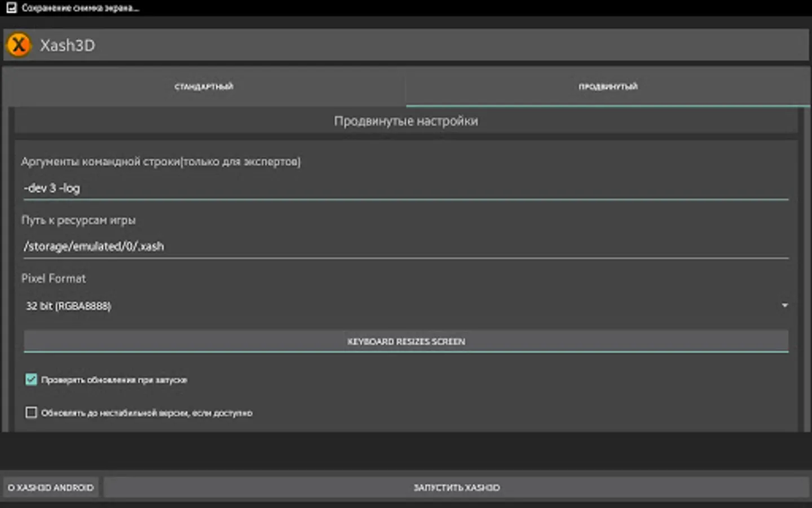Edit the game resources path field
The width and height of the screenshot is (812, 508).
(x=406, y=246)
